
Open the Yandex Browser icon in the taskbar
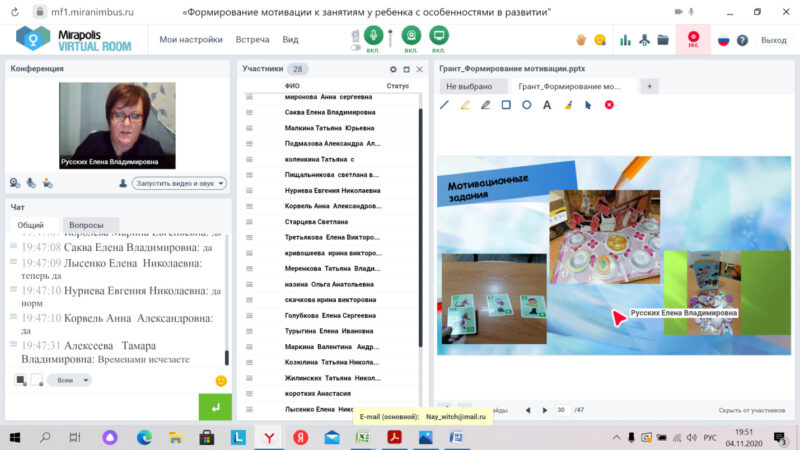point(269,437)
